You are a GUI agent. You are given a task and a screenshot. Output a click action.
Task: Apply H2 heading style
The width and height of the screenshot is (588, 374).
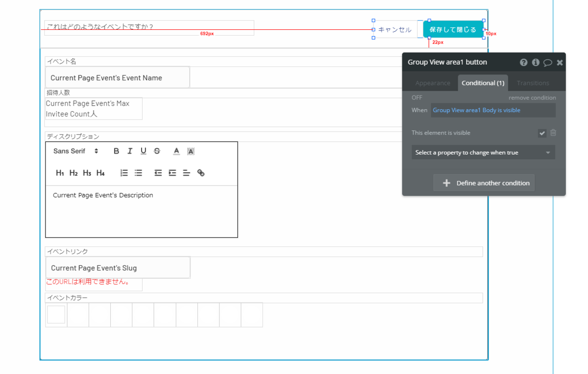(73, 173)
